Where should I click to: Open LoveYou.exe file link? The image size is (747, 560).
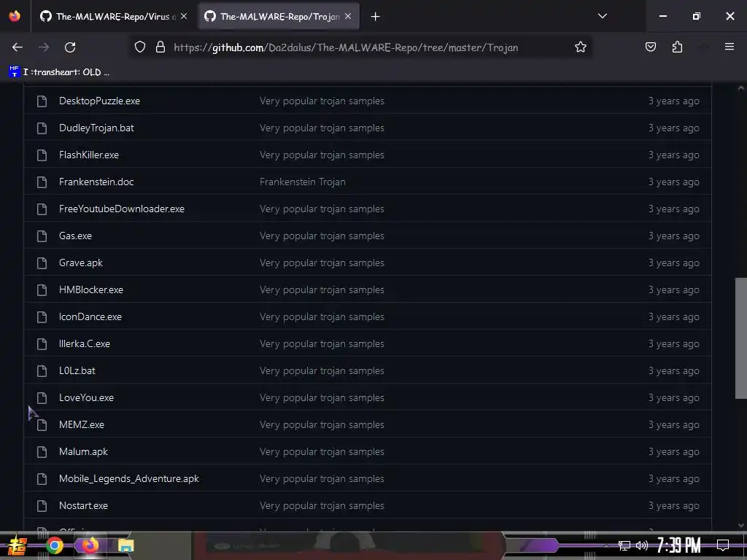86,397
